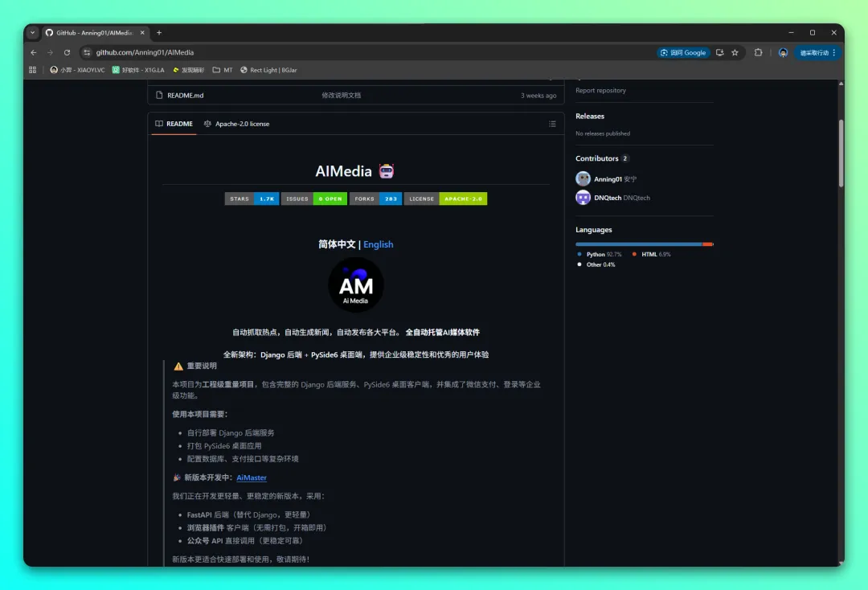Click the AM Ai Media logo
This screenshot has height=590, width=868.
(x=355, y=285)
